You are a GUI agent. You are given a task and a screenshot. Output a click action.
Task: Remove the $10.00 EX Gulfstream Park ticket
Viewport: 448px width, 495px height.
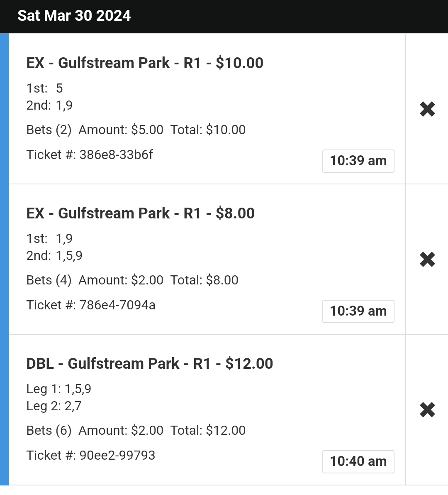point(427,109)
